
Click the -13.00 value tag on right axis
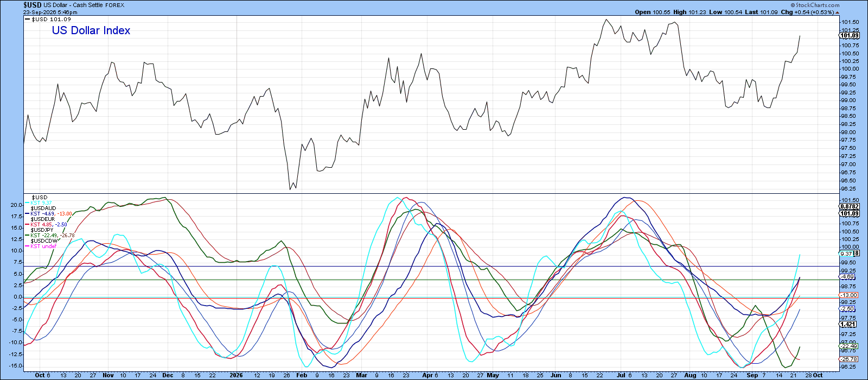point(849,295)
